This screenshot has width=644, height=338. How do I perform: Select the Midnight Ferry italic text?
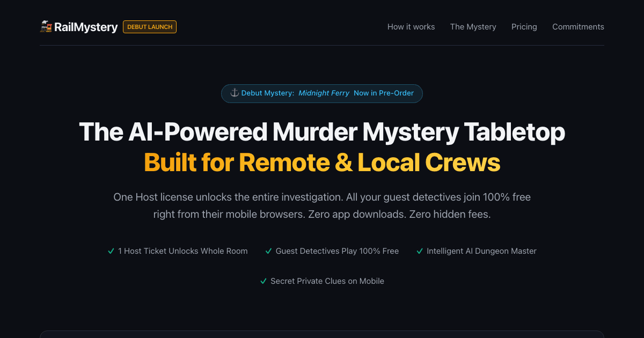(x=324, y=93)
